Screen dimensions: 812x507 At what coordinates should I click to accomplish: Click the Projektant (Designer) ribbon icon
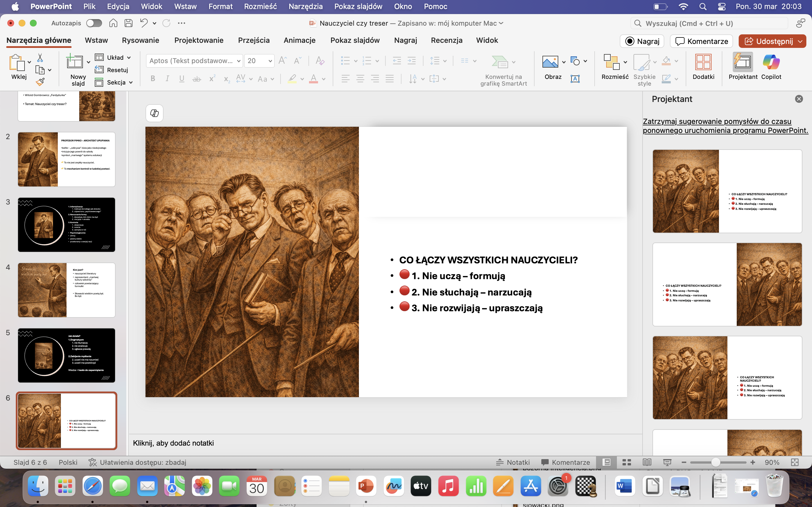tap(743, 62)
